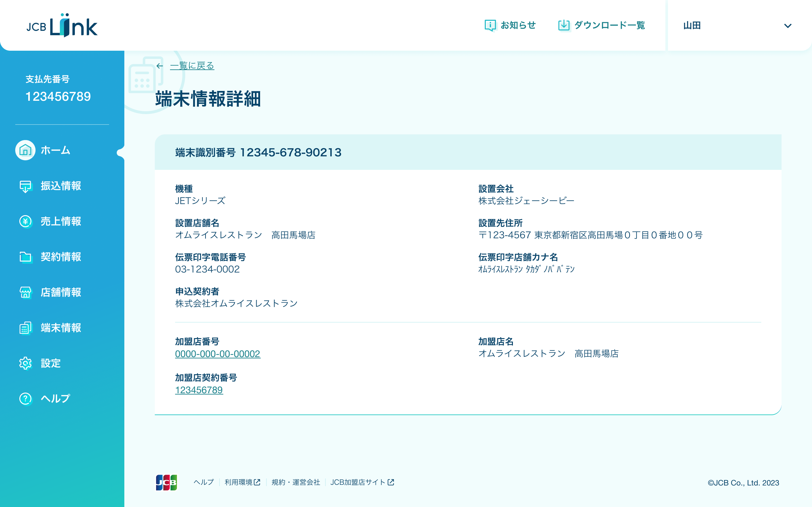The height and width of the screenshot is (507, 812).
Task: Click the 店舗情報 shop icon
Action: (25, 292)
